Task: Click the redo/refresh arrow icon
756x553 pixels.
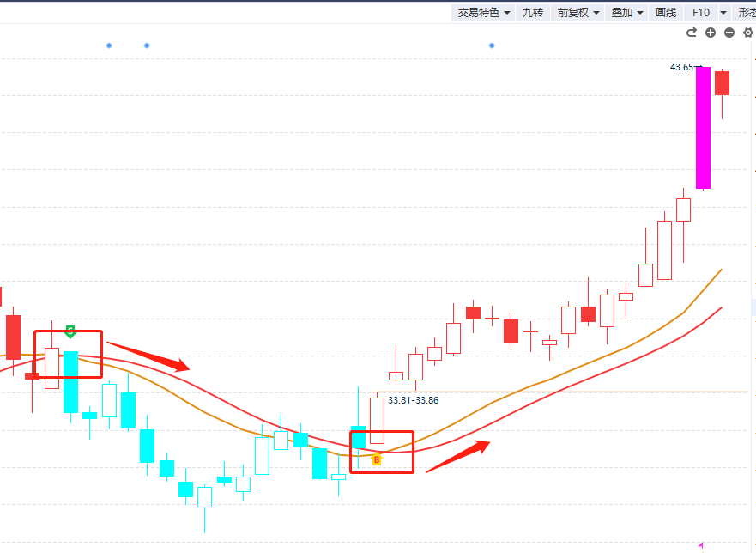Action: (x=692, y=33)
